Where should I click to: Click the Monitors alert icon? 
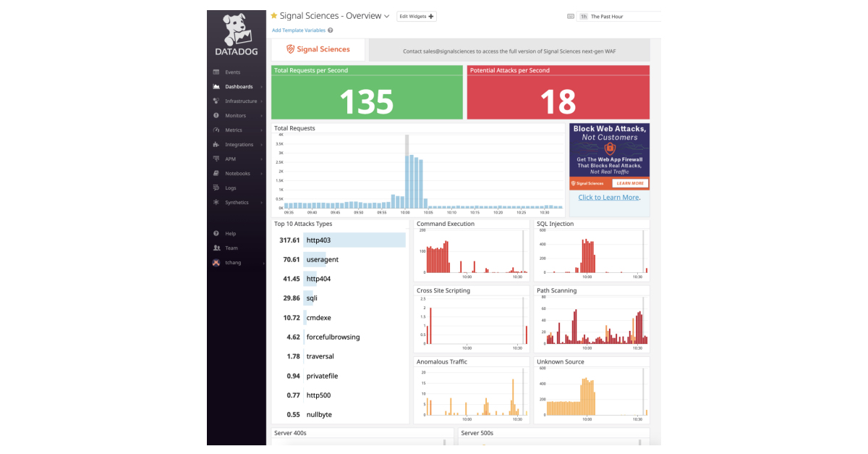pos(216,116)
